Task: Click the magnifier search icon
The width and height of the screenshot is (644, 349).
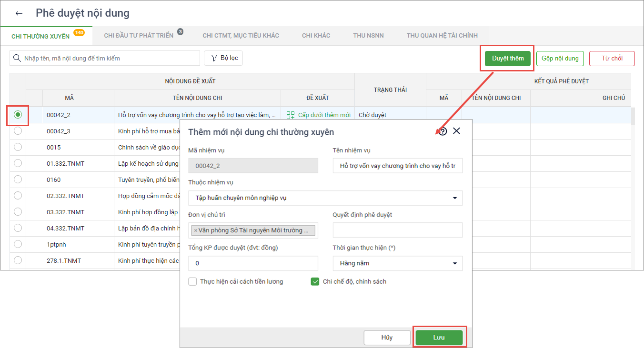Action: 17,58
